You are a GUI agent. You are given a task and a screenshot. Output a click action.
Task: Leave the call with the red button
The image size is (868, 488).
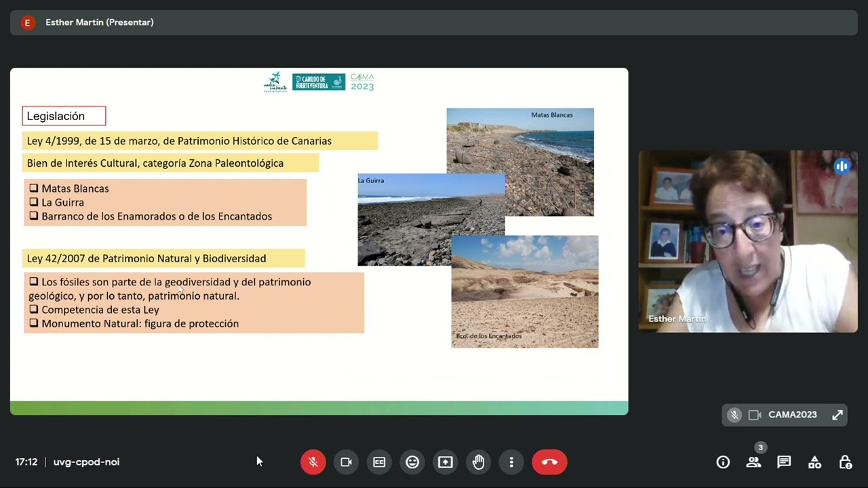[x=549, y=462]
